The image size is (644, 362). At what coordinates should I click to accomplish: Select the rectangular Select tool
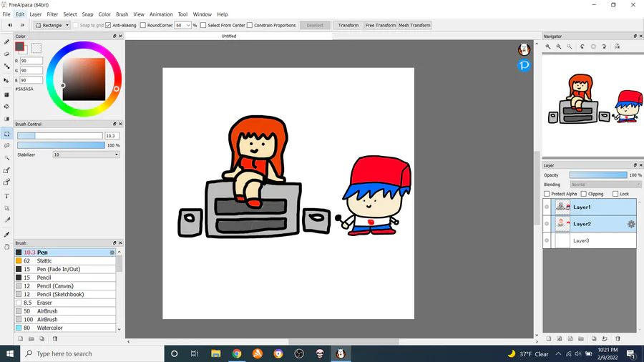tap(6, 134)
